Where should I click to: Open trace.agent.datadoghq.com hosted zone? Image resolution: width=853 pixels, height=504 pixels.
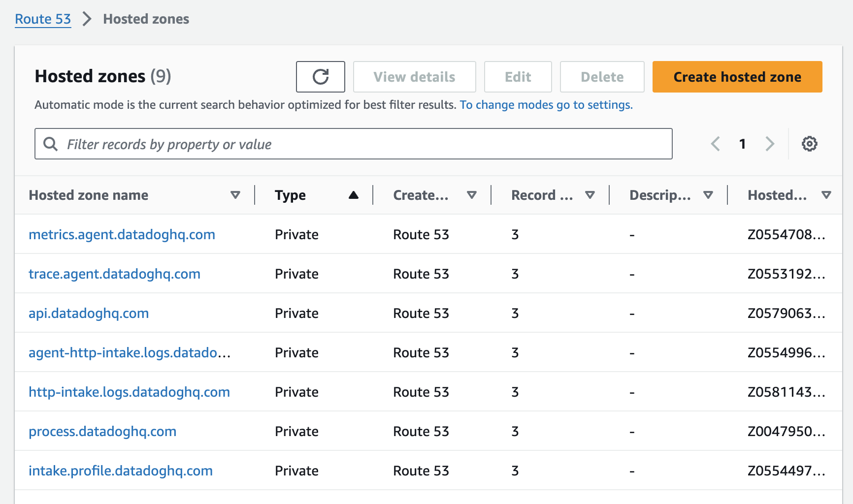[x=115, y=274]
